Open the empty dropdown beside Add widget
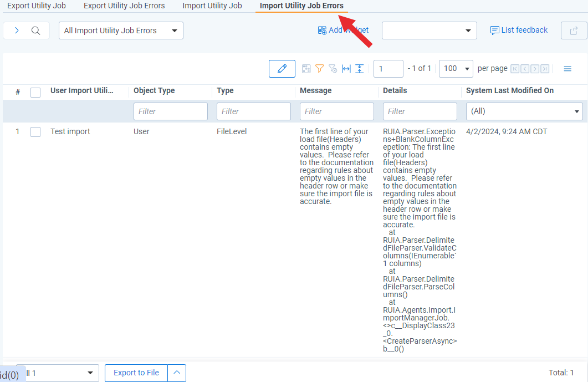Screen dimensions: 588x382 tap(430, 30)
